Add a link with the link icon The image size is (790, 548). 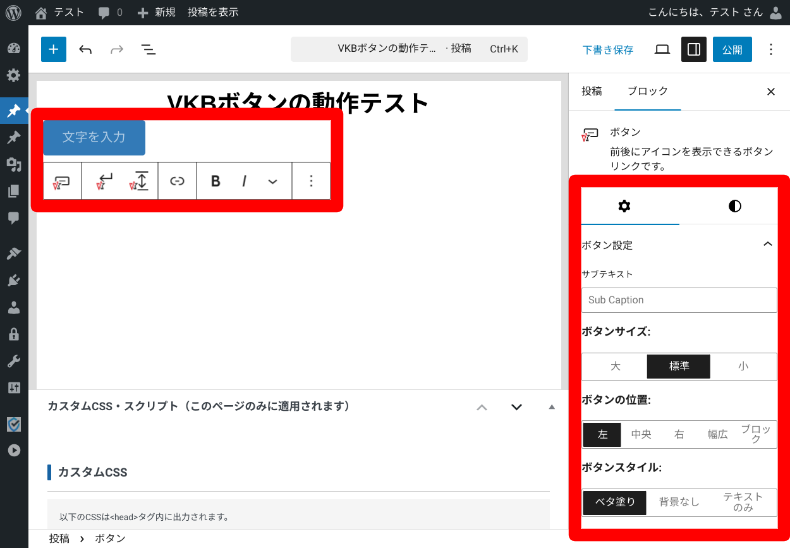177,181
